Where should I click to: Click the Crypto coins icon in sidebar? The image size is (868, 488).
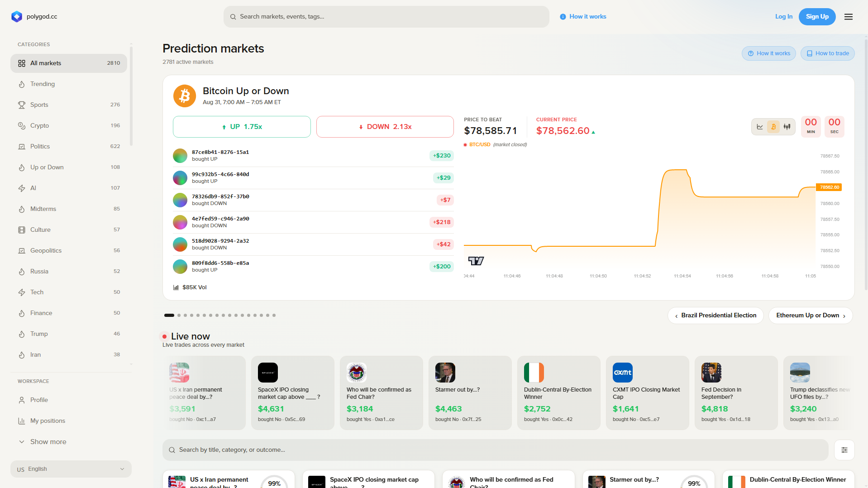coord(22,126)
